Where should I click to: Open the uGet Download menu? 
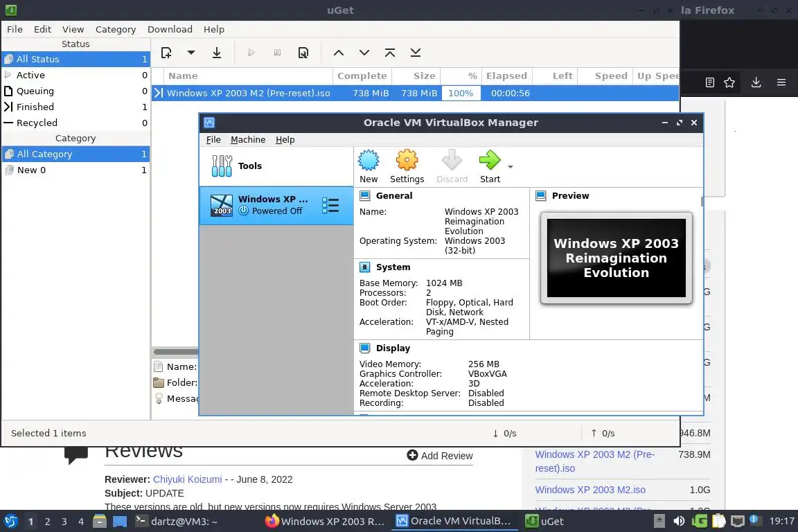click(x=170, y=29)
